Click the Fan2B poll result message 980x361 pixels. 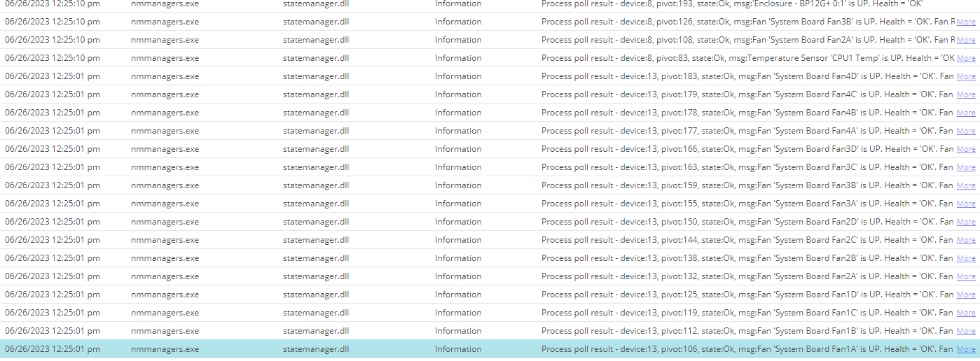748,258
